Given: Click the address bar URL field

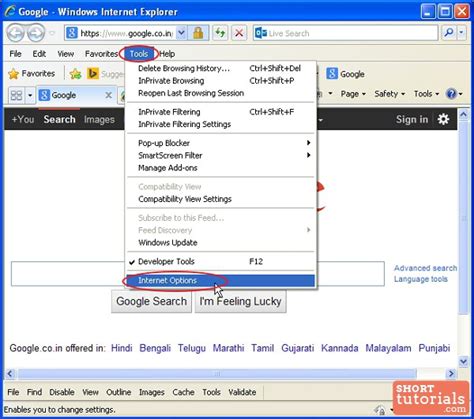Looking at the screenshot, I should (x=126, y=33).
